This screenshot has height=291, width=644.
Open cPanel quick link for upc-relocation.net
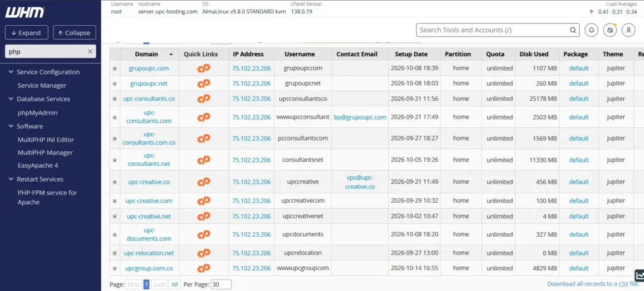(x=204, y=253)
